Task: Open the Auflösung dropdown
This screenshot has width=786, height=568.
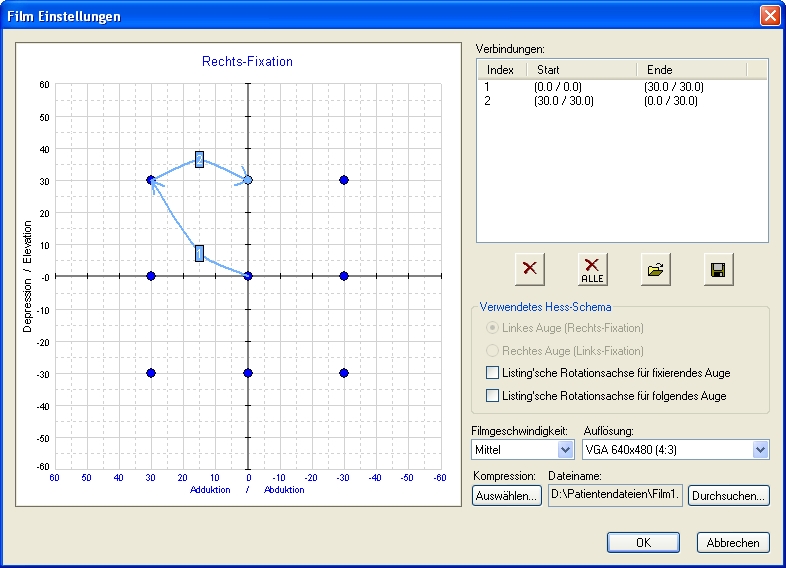Action: 760,450
